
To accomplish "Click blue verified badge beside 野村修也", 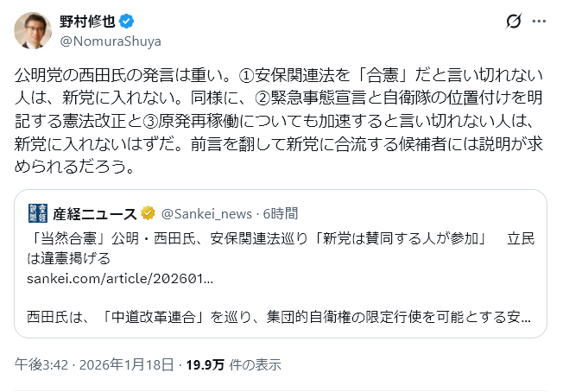I will point(124,22).
